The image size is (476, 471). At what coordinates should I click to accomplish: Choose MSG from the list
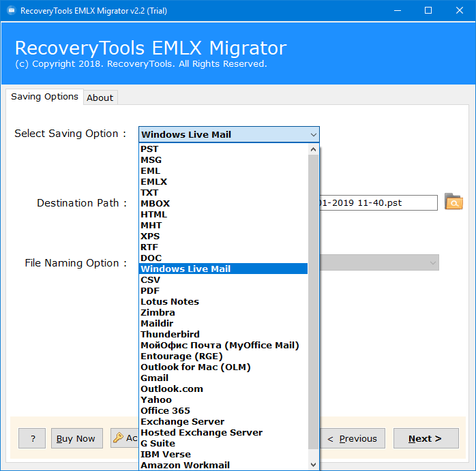coord(223,160)
